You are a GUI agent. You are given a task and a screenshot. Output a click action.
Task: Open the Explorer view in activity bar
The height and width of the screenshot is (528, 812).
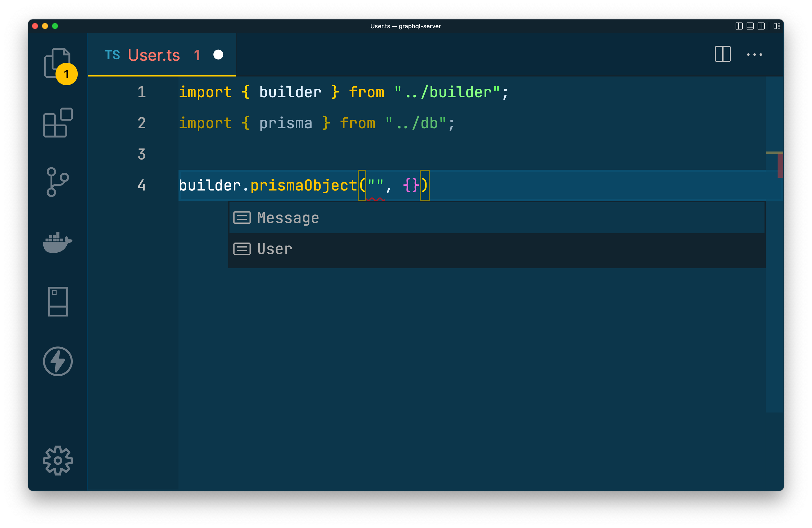57,63
